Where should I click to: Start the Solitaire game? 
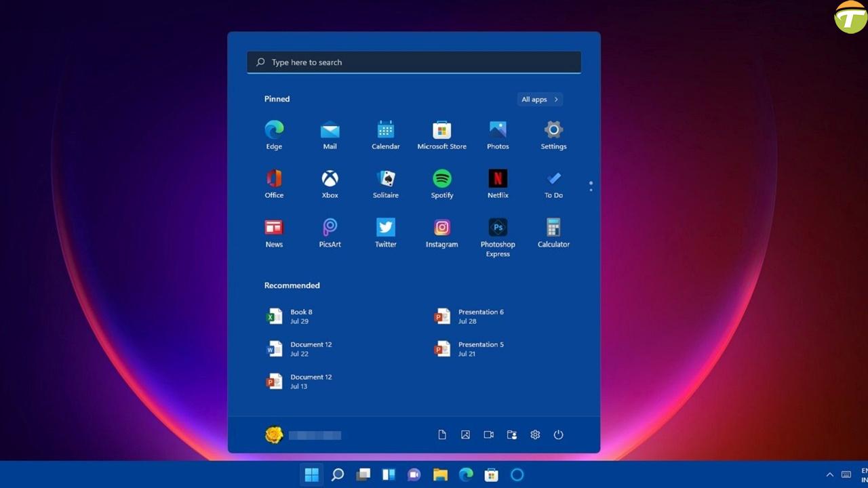click(x=386, y=184)
